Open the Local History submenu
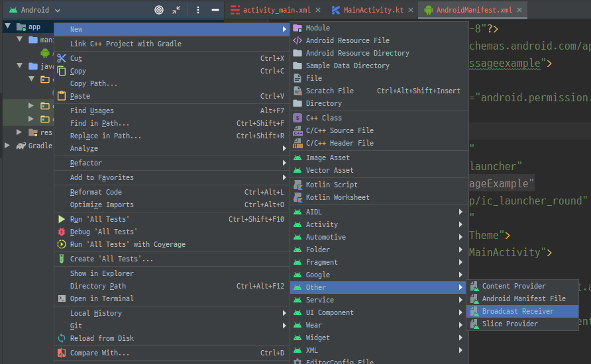Screen dimensions: 591x364 (x=172, y=313)
